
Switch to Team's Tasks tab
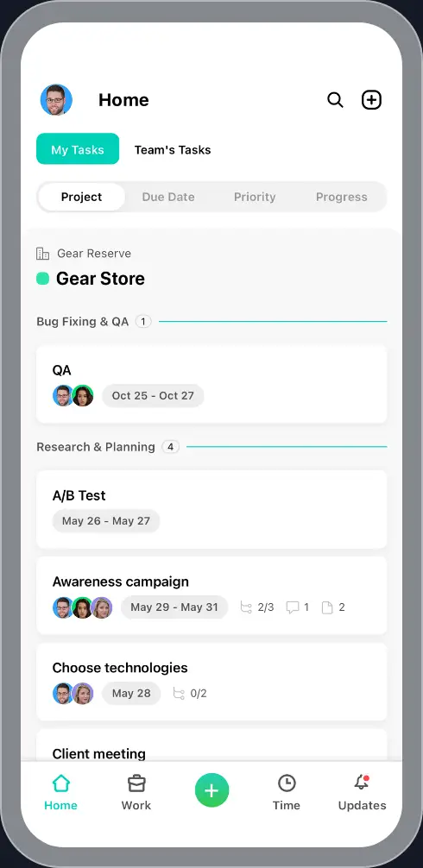click(173, 149)
